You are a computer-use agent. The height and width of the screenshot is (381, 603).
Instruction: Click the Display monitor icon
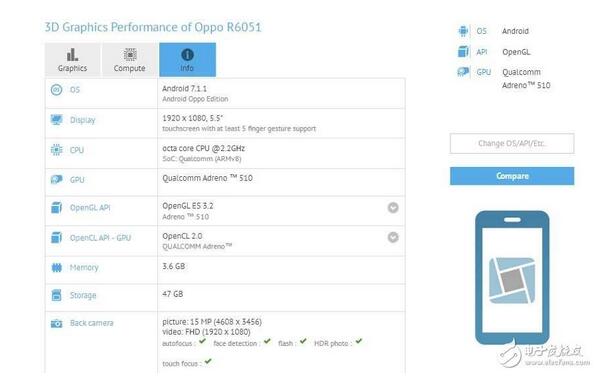[x=57, y=120]
